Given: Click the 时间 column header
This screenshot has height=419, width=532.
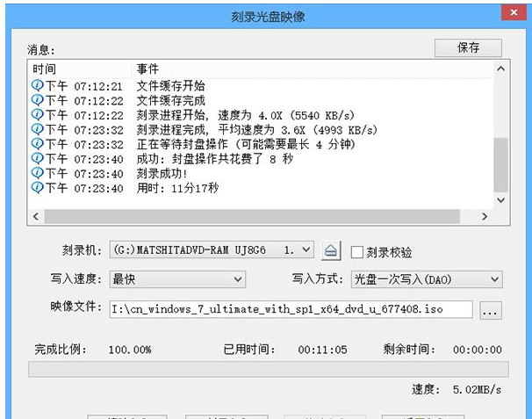Looking at the screenshot, I should [x=79, y=69].
